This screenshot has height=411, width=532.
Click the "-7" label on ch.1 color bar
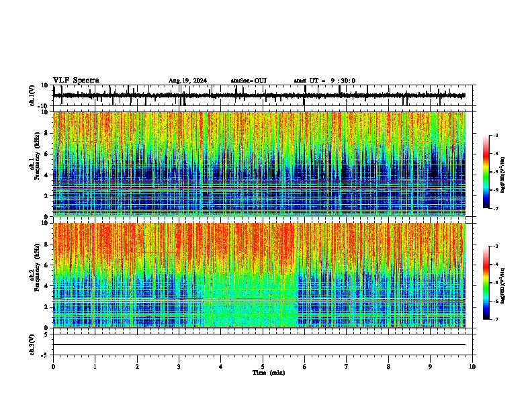point(495,208)
